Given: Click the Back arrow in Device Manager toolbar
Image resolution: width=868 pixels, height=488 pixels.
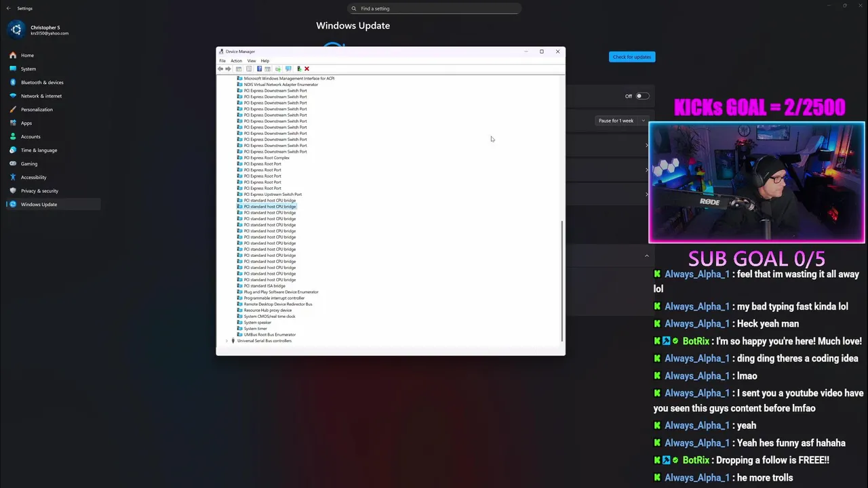Looking at the screenshot, I should [x=220, y=68].
